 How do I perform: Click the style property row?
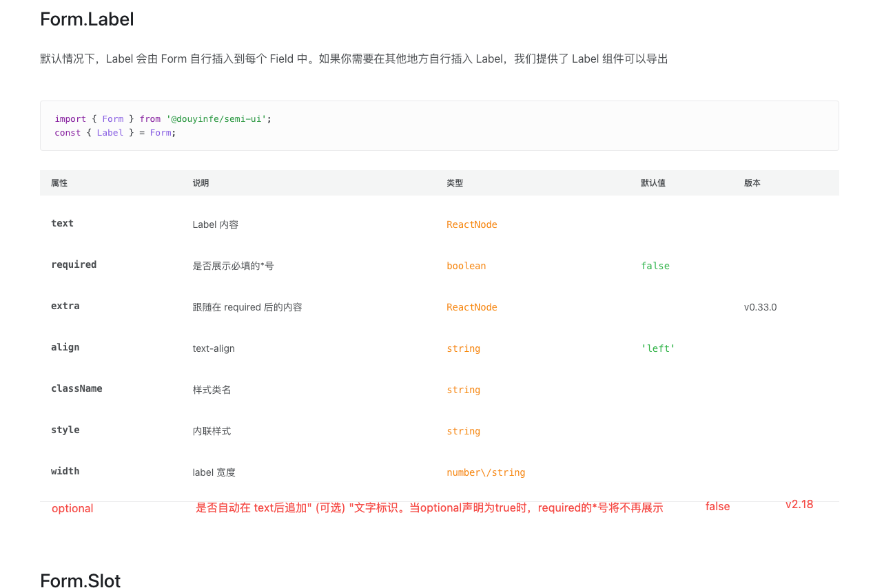point(65,430)
